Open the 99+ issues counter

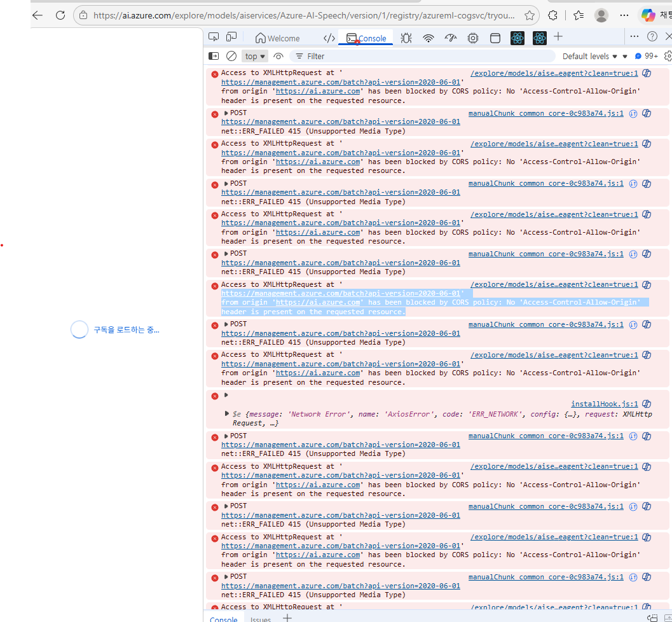pyautogui.click(x=647, y=56)
